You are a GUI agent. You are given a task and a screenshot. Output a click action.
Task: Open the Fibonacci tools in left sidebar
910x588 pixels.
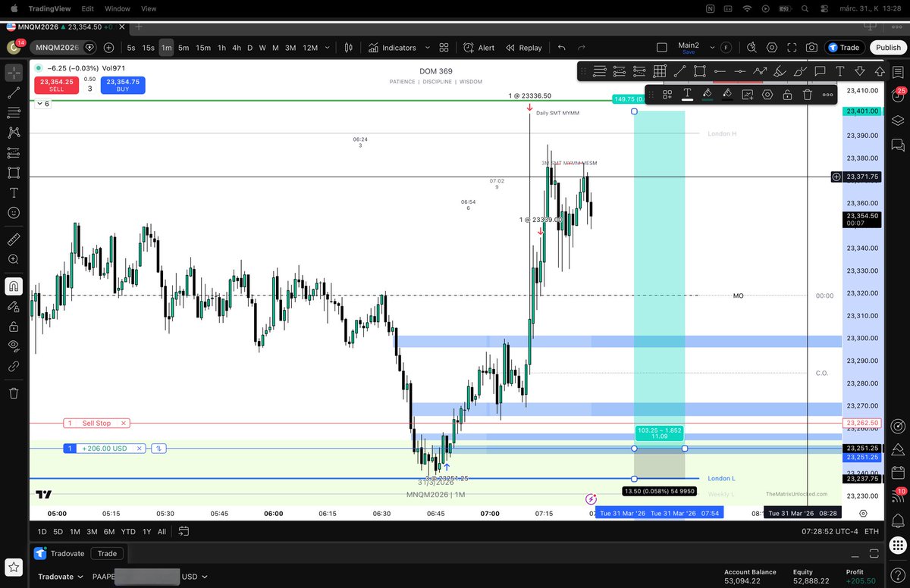[x=14, y=113]
